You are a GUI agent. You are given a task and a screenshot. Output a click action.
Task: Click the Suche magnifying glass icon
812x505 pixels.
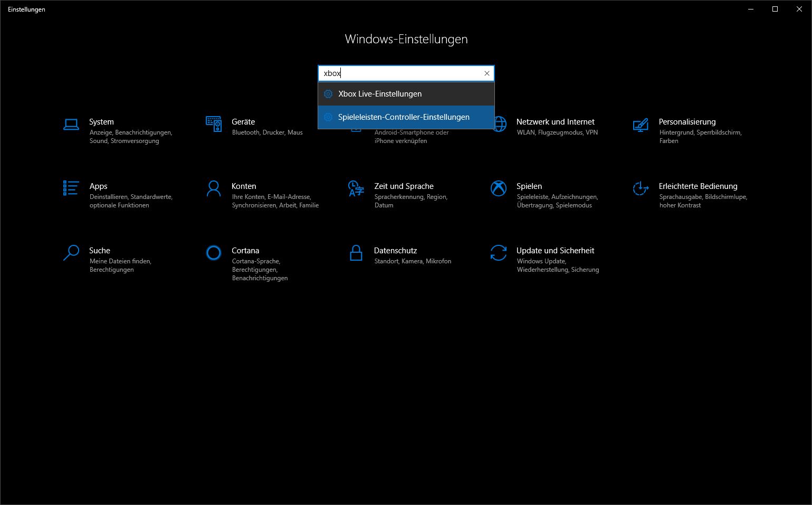pyautogui.click(x=71, y=253)
